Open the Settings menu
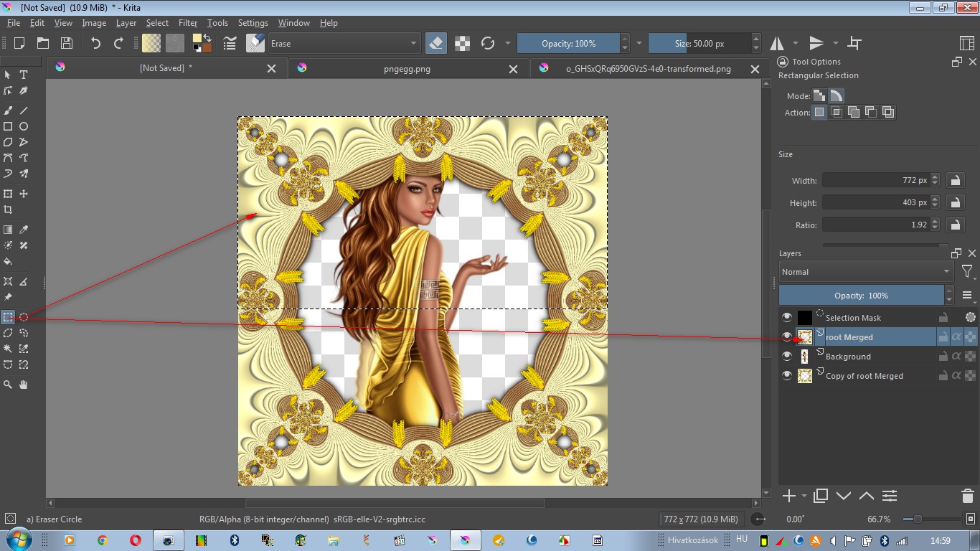Screen dimensions: 980x551 [253, 23]
